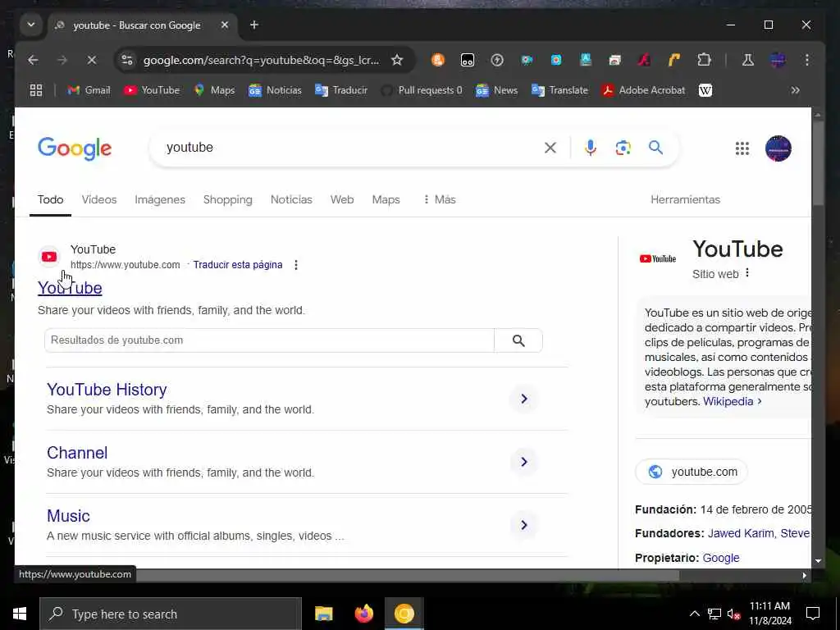Viewport: 840px width, 630px height.
Task: Open Firefox from taskbar
Action: pyautogui.click(x=364, y=614)
